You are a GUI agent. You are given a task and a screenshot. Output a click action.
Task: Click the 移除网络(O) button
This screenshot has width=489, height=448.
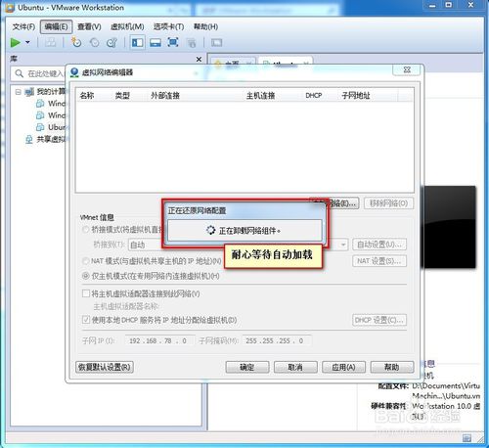(x=388, y=203)
